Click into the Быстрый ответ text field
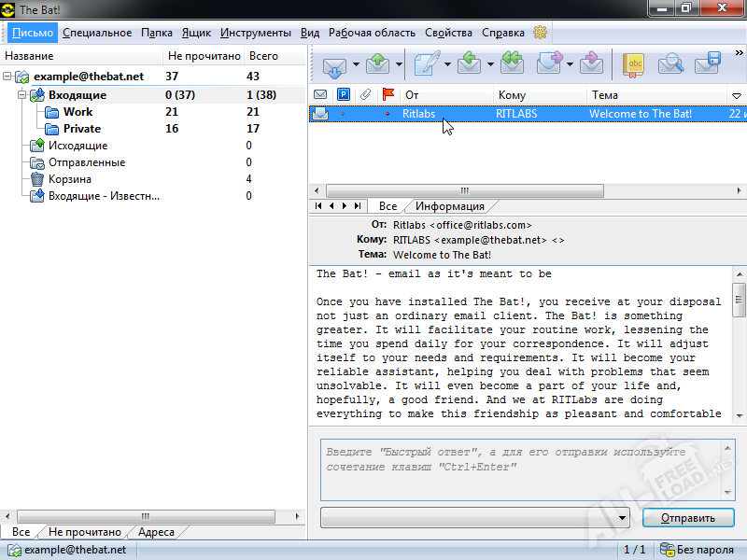The width and height of the screenshot is (747, 560). [527, 469]
